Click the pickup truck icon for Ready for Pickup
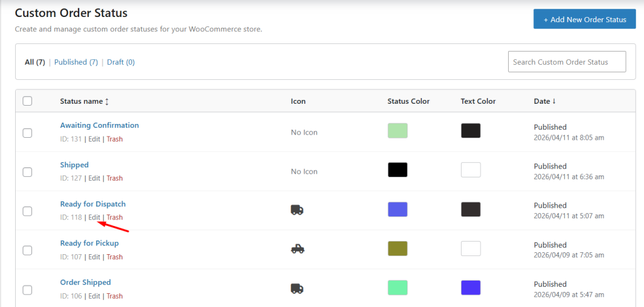Screen dimensions: 644x307 (297, 249)
